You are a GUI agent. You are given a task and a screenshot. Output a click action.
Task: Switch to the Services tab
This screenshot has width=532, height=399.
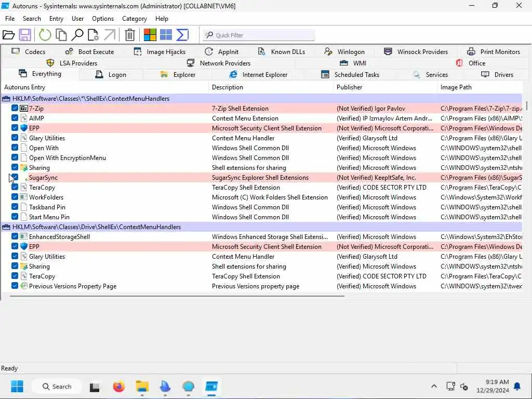[x=431, y=75]
